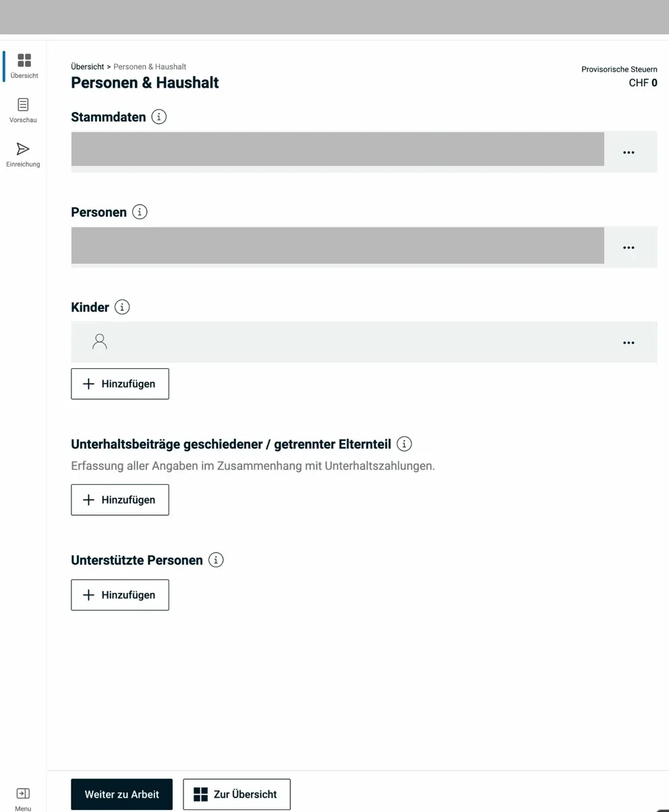Open the info tooltip beside Personen
The width and height of the screenshot is (669, 812).
pyautogui.click(x=140, y=211)
